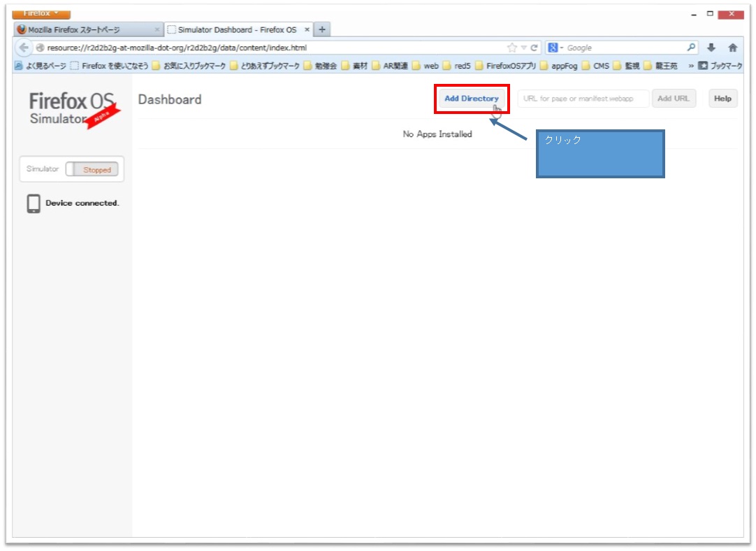This screenshot has width=756, height=551.
Task: Open the web bookmark folder
Action: [426, 66]
